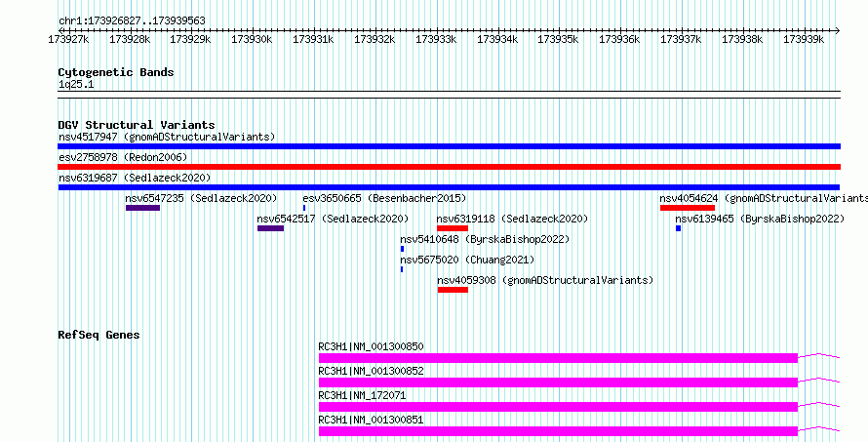Click the 173931k ruler tick label

coord(313,39)
